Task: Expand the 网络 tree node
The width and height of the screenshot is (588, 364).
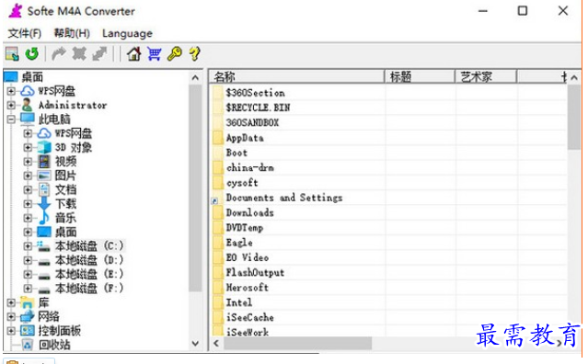Action: click(x=11, y=316)
